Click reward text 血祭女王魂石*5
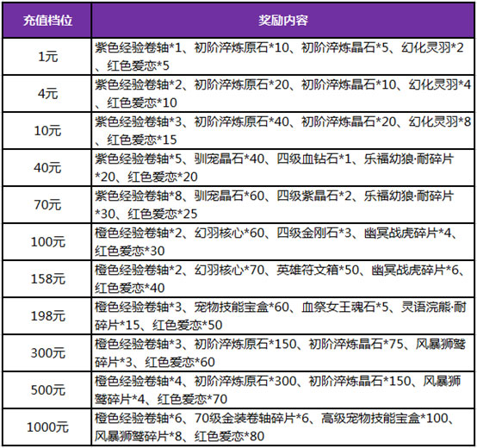 click(x=345, y=307)
